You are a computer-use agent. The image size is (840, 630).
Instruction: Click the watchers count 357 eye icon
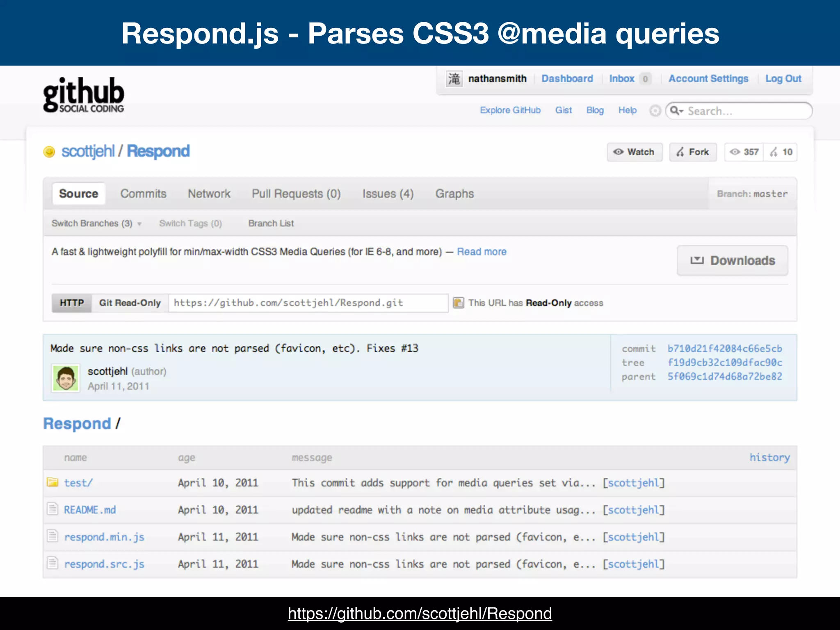click(735, 152)
